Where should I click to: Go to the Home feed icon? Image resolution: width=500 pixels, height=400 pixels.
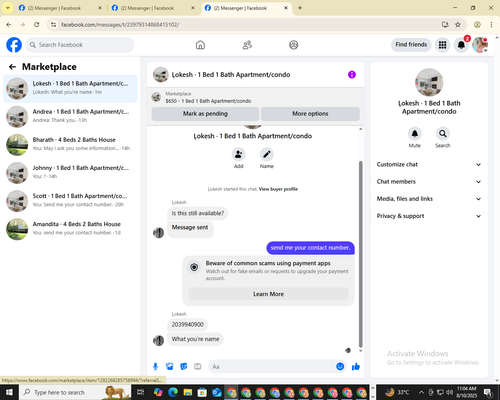(x=200, y=45)
